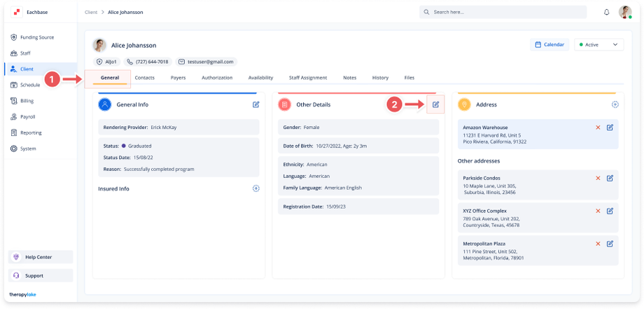644x309 pixels.
Task: Switch to the Contacts tab
Action: [145, 77]
